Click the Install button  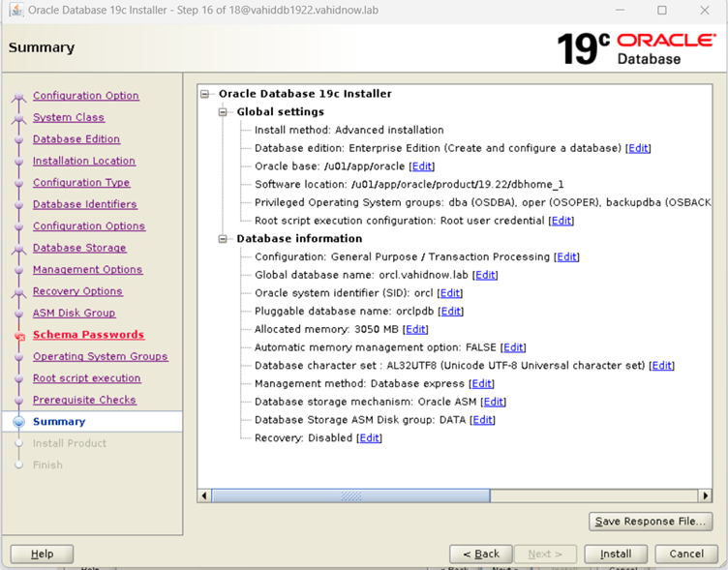615,554
